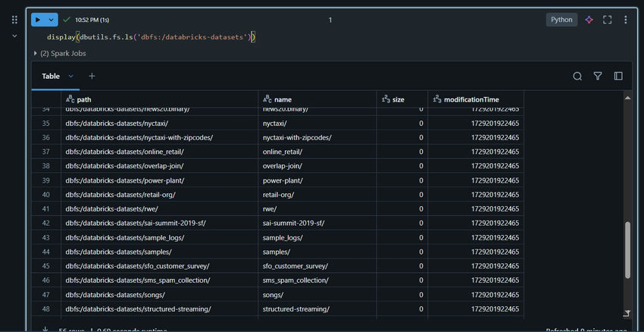Toggle the columns side panel
This screenshot has height=332, width=644.
618,76
